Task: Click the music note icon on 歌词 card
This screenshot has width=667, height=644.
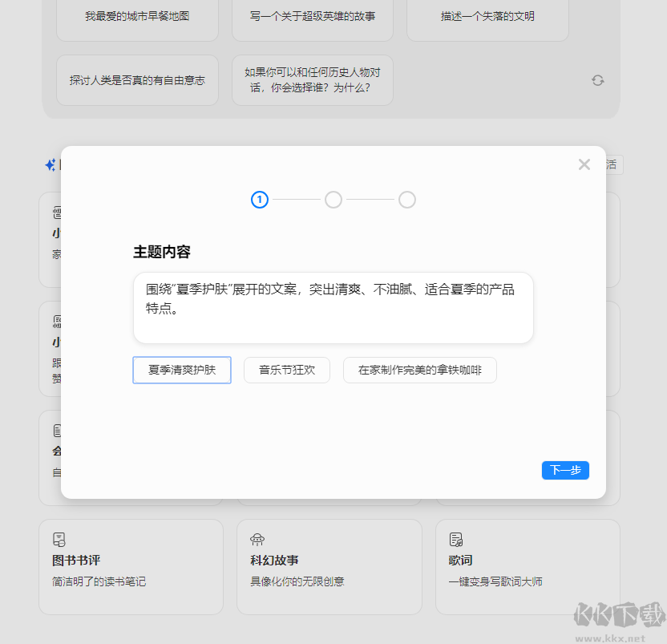Action: click(x=455, y=539)
